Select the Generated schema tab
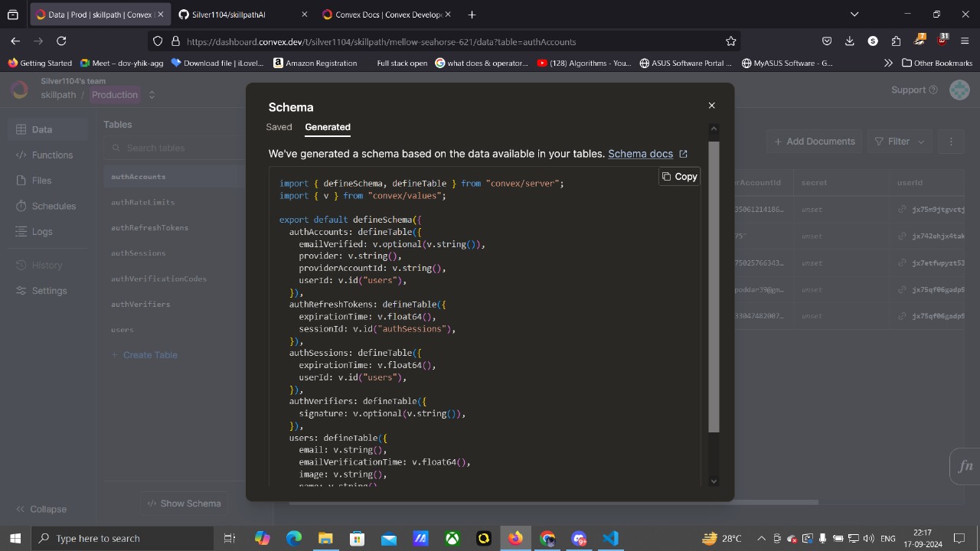The height and width of the screenshot is (551, 980). point(328,127)
